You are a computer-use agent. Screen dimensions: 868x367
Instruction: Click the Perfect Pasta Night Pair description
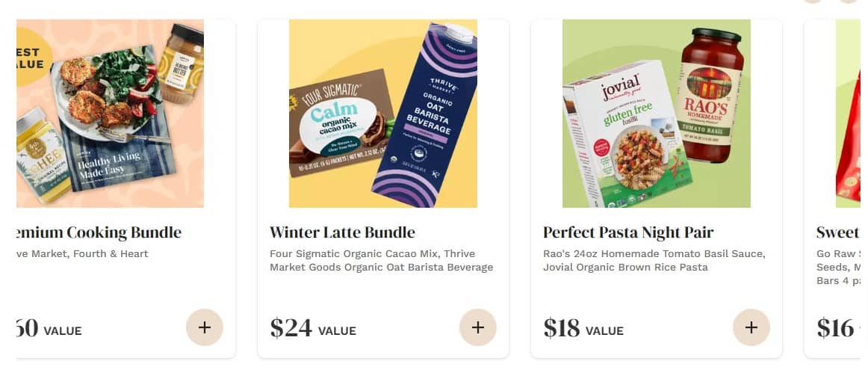654,261
